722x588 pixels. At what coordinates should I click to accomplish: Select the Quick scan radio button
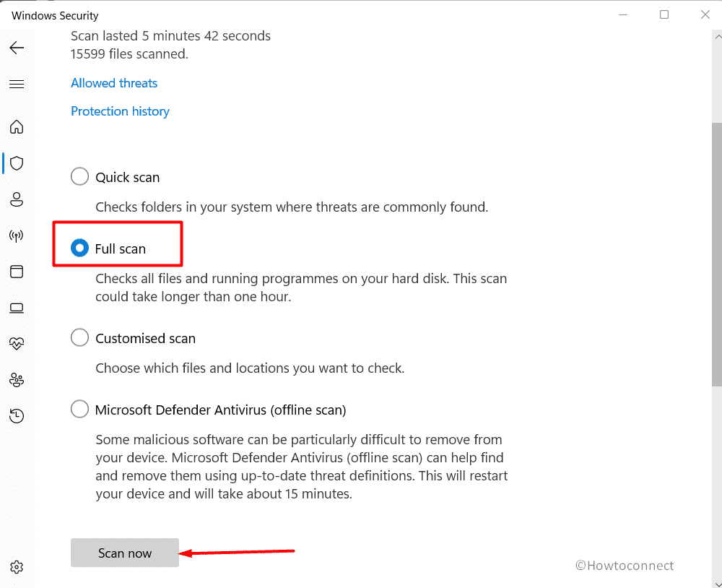79,177
